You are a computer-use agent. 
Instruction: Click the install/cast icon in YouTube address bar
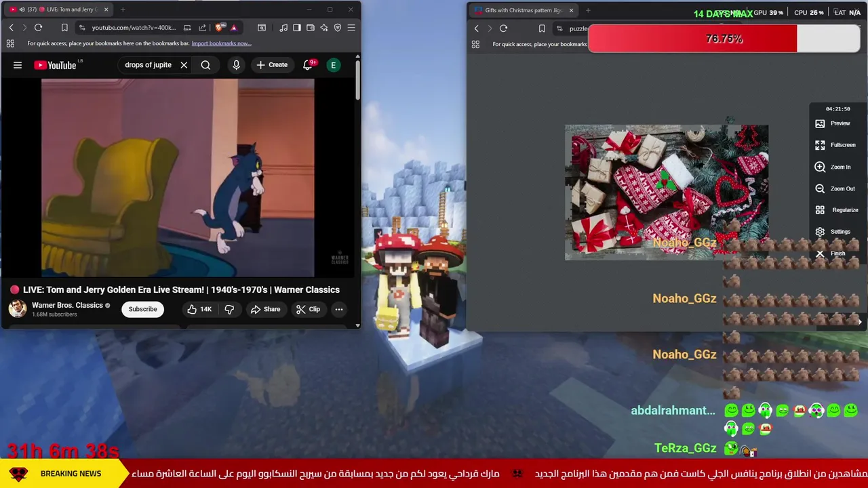187,28
